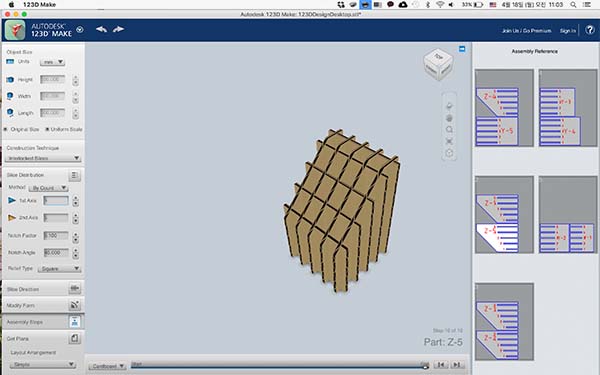Open the Help question mark icon
600x375 pixels.
point(590,30)
